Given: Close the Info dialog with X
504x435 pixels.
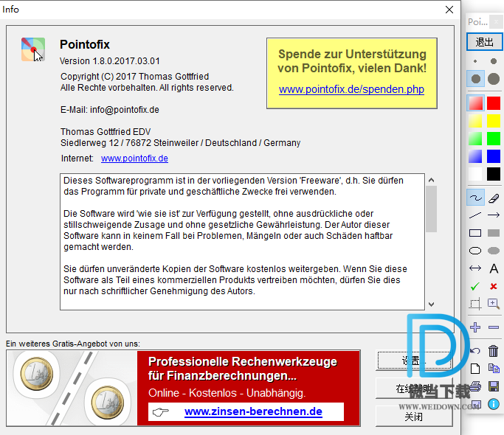Looking at the screenshot, I should click(449, 10).
